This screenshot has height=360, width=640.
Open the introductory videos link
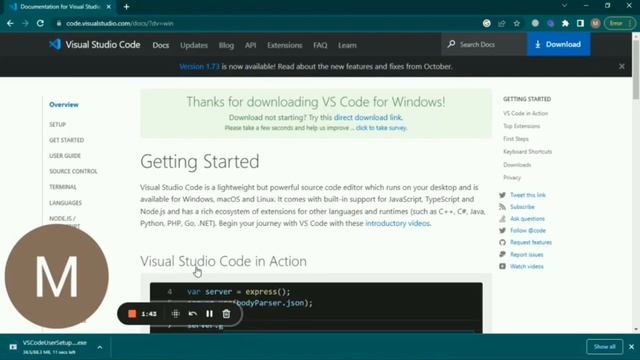(x=398, y=223)
